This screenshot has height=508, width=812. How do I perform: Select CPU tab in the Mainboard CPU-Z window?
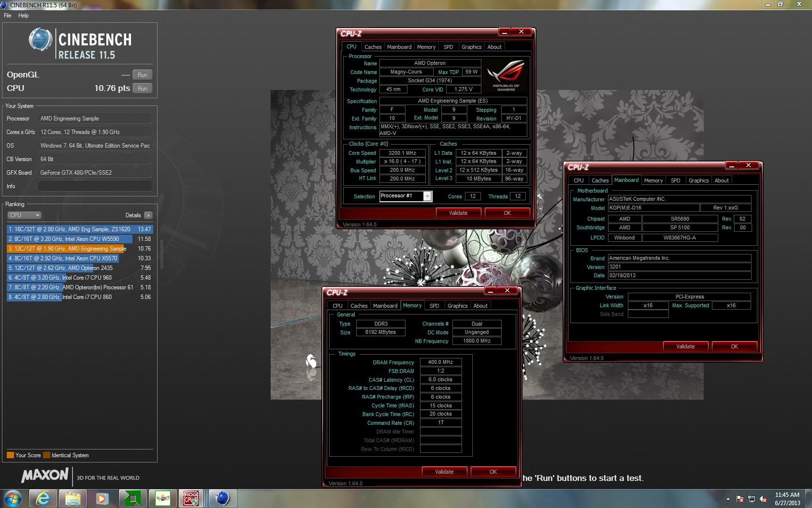[579, 180]
